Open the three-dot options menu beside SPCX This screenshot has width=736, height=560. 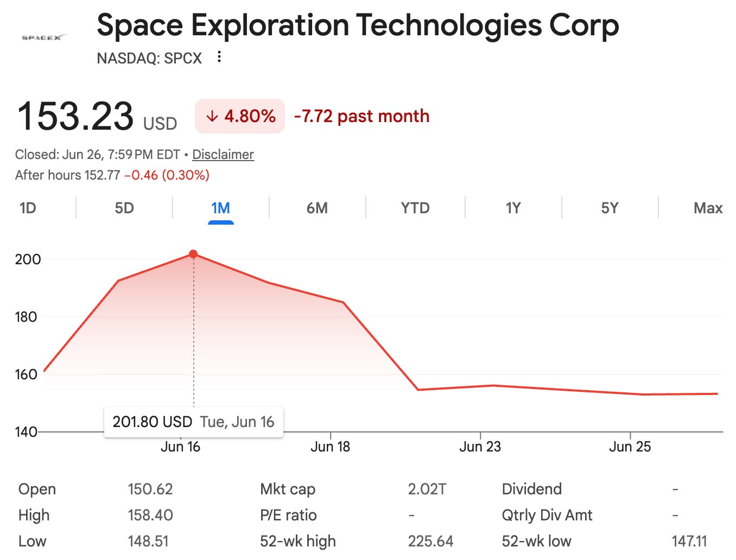tap(219, 57)
